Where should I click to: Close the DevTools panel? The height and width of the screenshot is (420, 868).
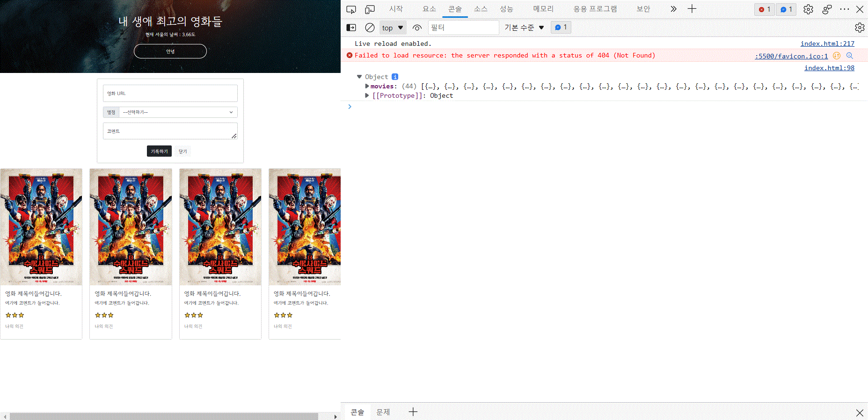tap(860, 9)
